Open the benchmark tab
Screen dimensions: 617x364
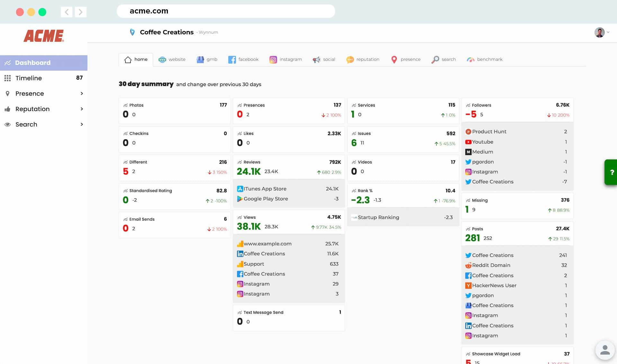pos(485,59)
